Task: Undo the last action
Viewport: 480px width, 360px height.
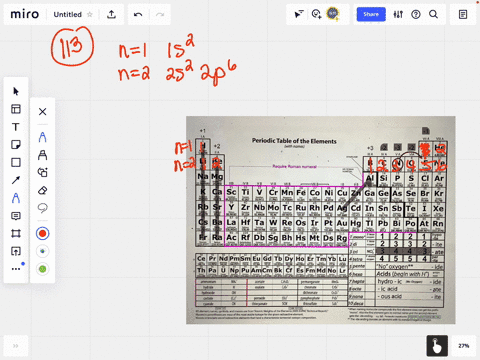Action: [138, 14]
